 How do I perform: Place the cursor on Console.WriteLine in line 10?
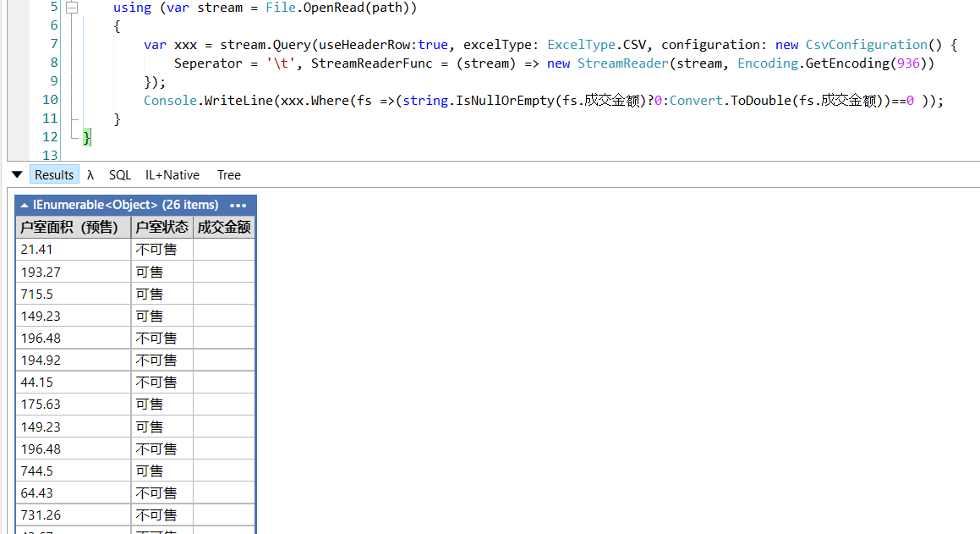(x=208, y=101)
